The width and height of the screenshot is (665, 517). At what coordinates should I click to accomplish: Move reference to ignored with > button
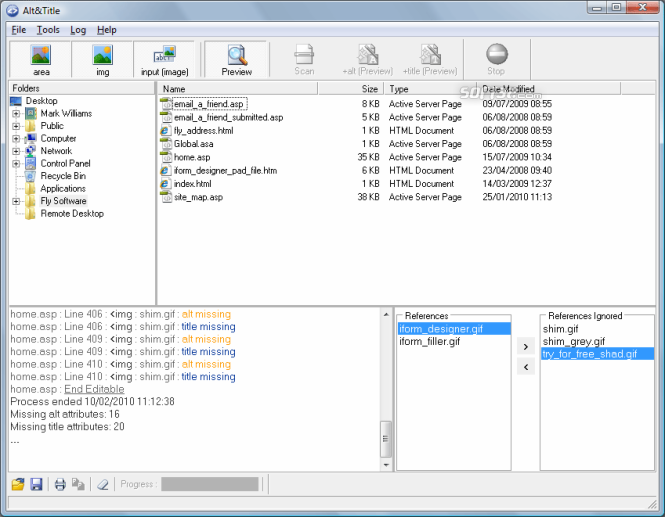pyautogui.click(x=526, y=347)
